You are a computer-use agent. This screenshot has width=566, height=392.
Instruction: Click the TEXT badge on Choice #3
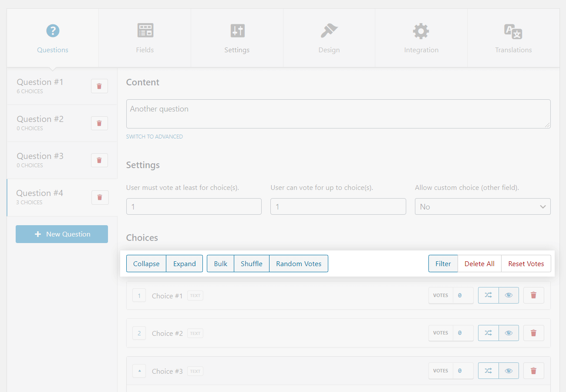[195, 372]
